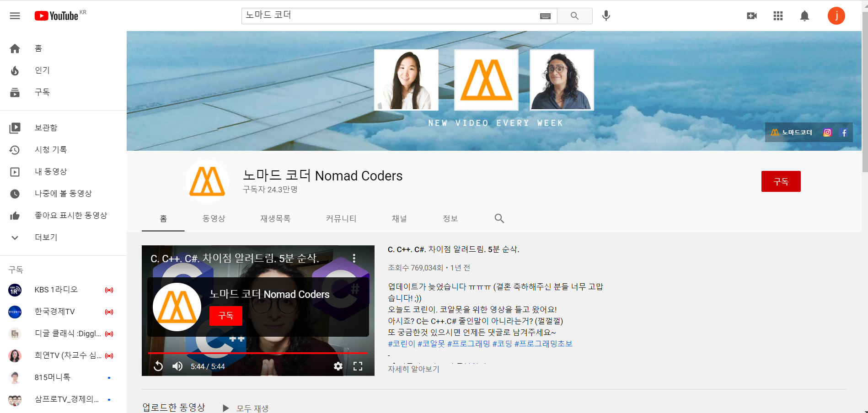Image resolution: width=868 pixels, height=413 pixels.
Task: Click the search magnifier button
Action: tap(574, 16)
